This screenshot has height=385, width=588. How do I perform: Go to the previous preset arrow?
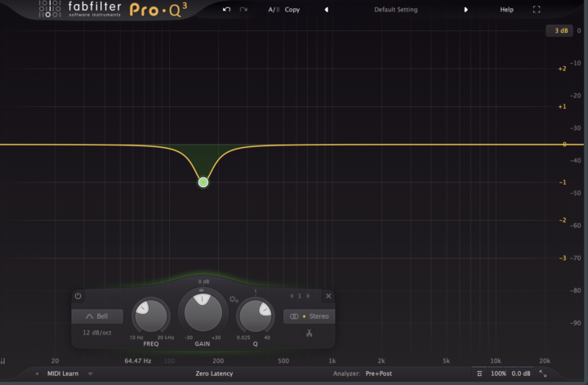point(326,10)
